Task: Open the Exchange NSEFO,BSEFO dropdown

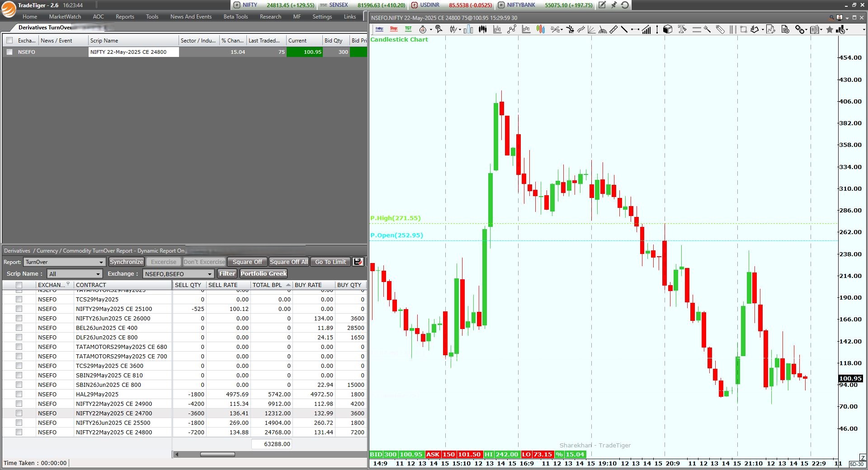Action: click(x=178, y=274)
